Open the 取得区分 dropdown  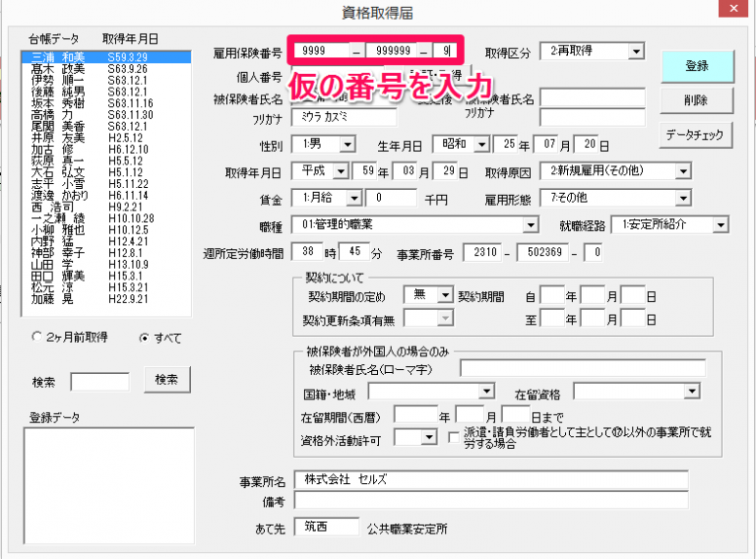point(637,51)
